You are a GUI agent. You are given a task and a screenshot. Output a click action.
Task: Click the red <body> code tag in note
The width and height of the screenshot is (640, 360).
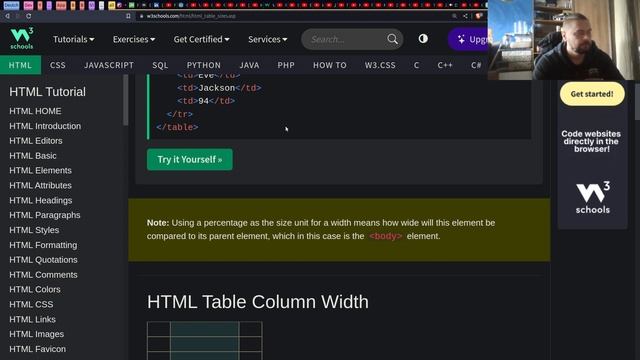pos(385,236)
